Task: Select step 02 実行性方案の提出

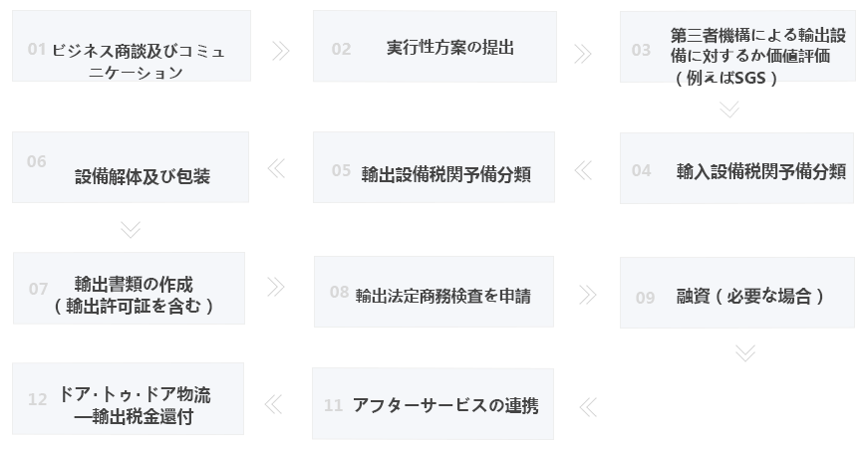Action: tap(434, 47)
